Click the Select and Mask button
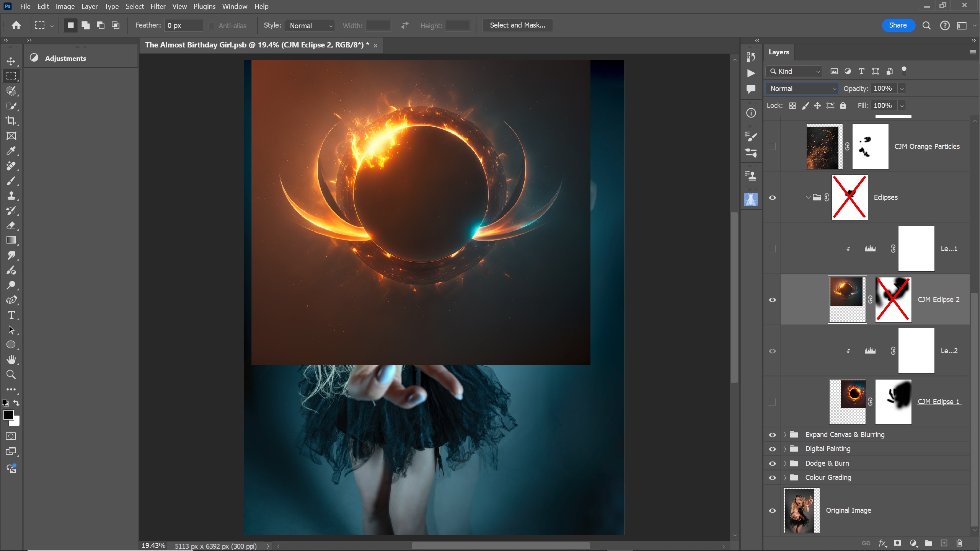This screenshot has width=980, height=551. pyautogui.click(x=517, y=25)
